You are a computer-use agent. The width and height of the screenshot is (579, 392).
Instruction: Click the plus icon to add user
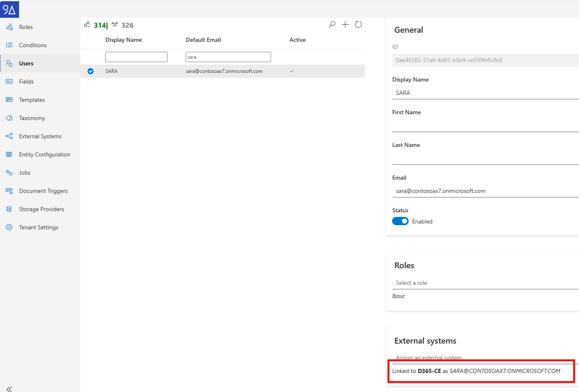[345, 25]
